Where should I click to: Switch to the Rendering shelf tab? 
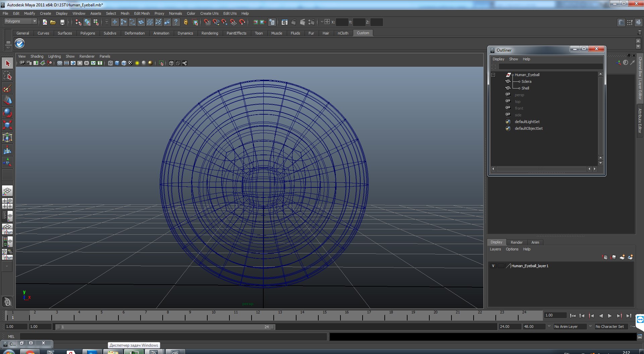(x=210, y=33)
